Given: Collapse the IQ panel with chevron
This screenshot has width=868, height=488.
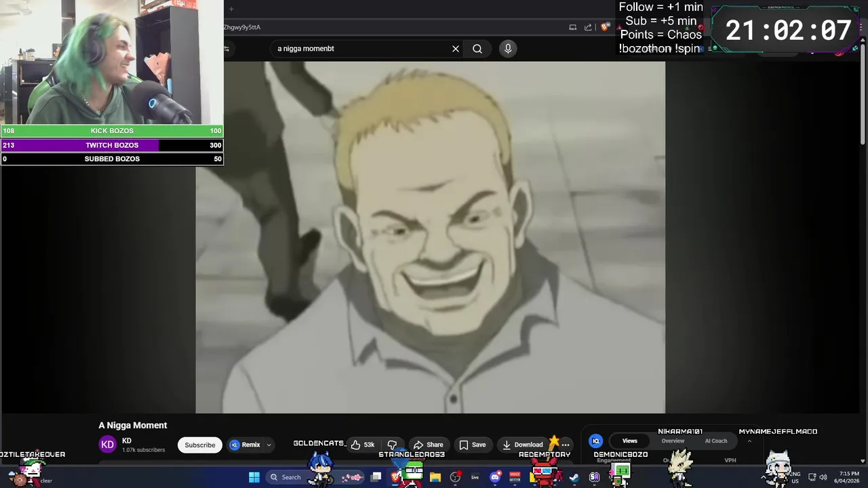Looking at the screenshot, I should point(749,441).
